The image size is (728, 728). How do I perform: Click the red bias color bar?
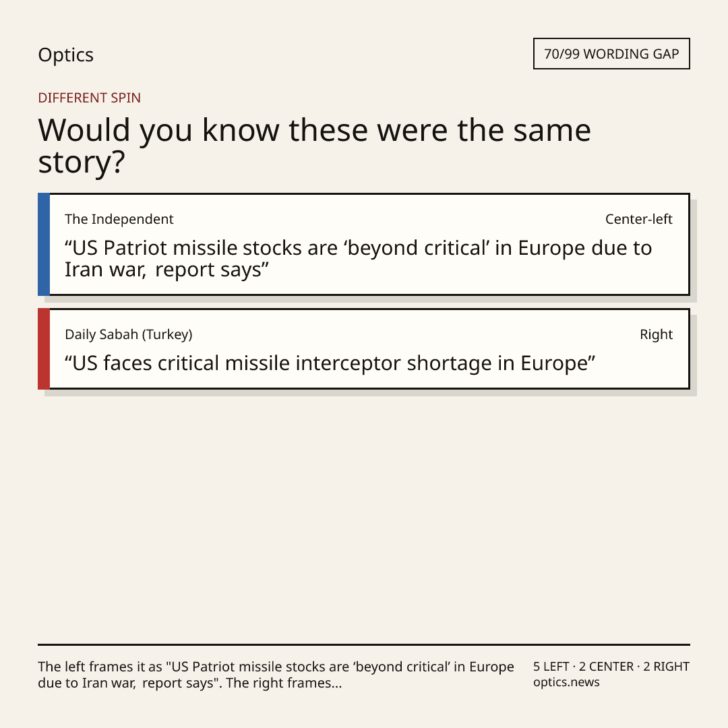click(44, 348)
